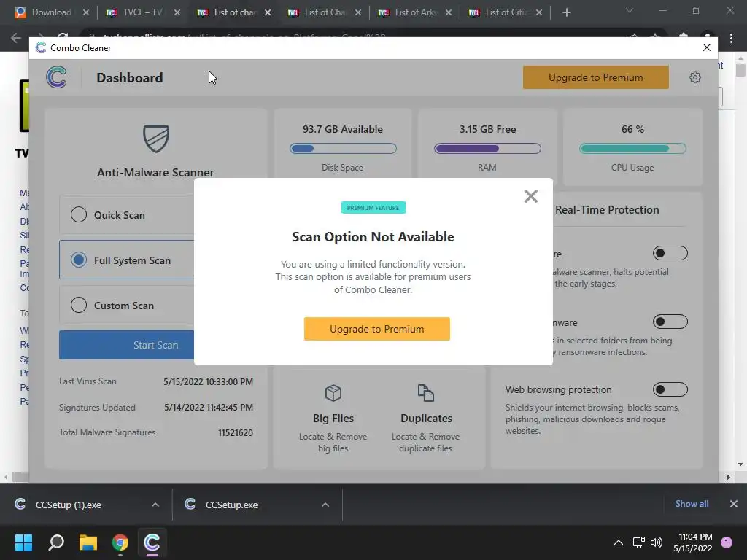
Task: Open a new Chrome tab
Action: pyautogui.click(x=566, y=12)
